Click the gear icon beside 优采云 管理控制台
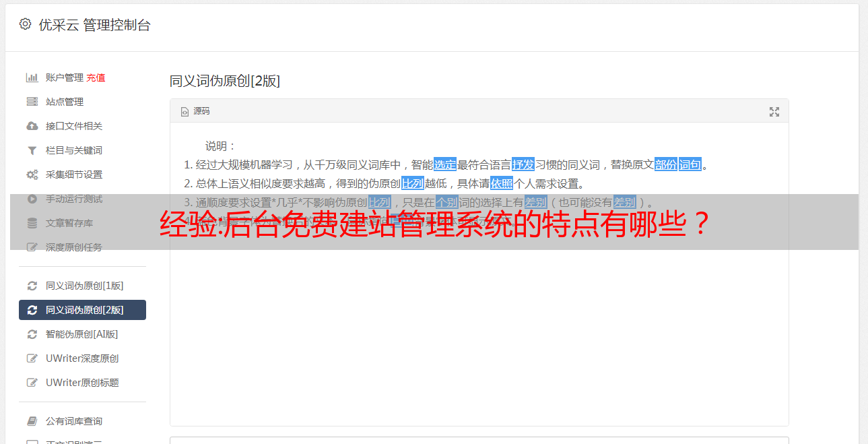 point(25,24)
